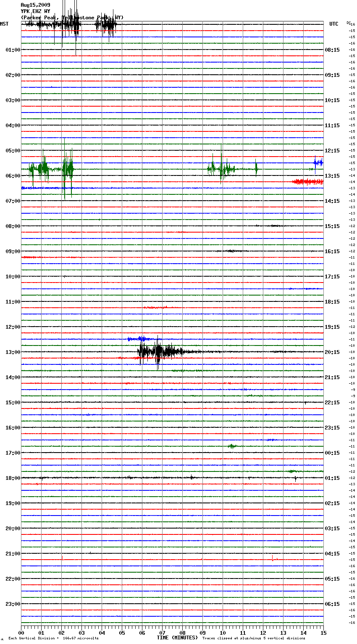Click the red signal burst near minute 14
This screenshot has height=644, width=357.
coord(308,182)
